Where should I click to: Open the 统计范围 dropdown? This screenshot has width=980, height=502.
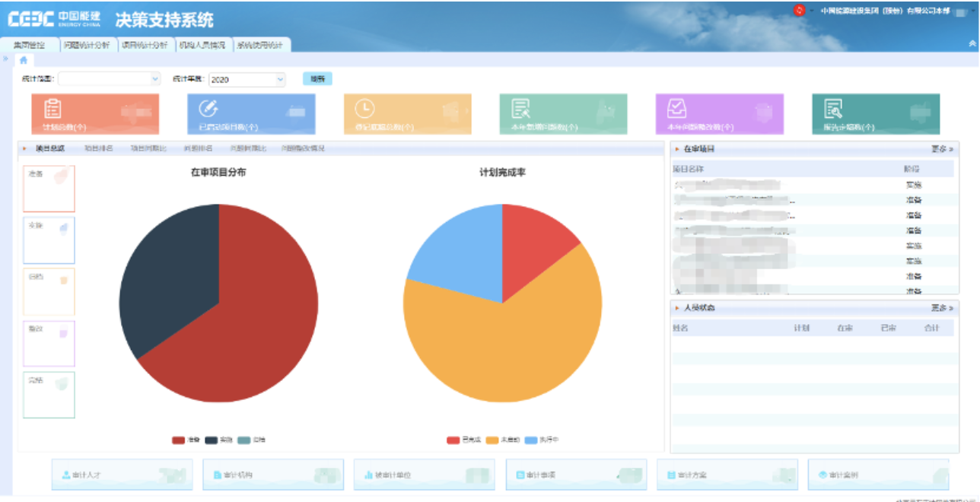(x=110, y=78)
